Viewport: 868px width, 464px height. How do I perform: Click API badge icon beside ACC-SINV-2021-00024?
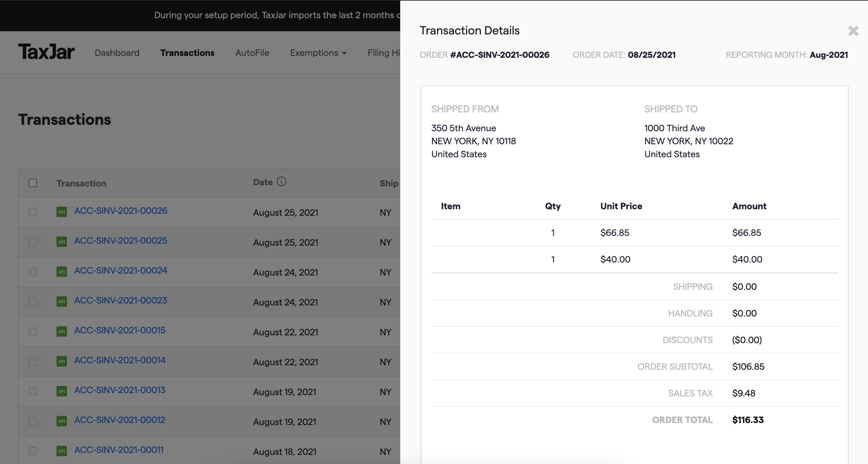click(x=62, y=272)
